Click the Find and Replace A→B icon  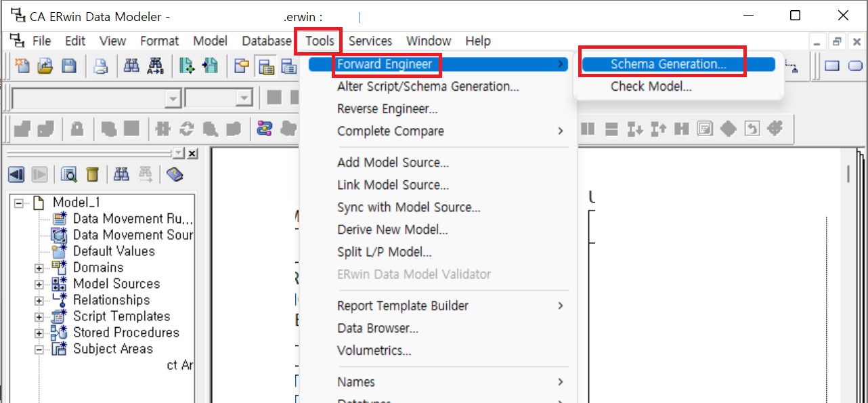point(154,66)
